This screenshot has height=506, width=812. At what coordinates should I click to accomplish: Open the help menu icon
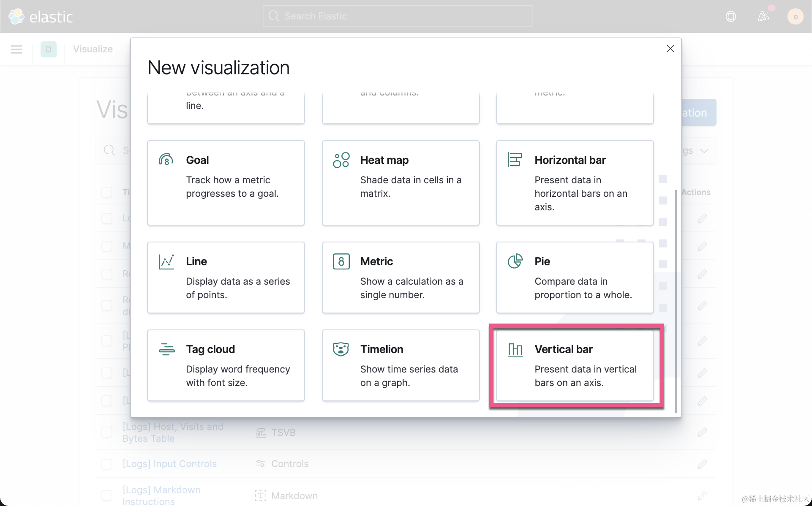tap(730, 16)
